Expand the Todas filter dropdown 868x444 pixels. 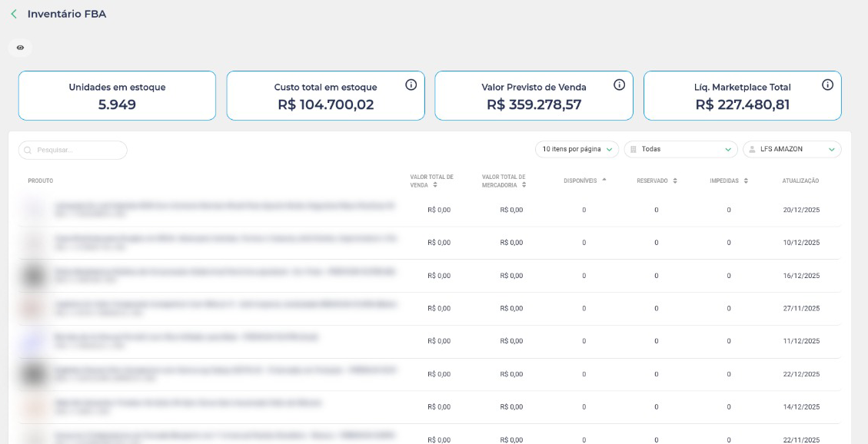[680, 150]
